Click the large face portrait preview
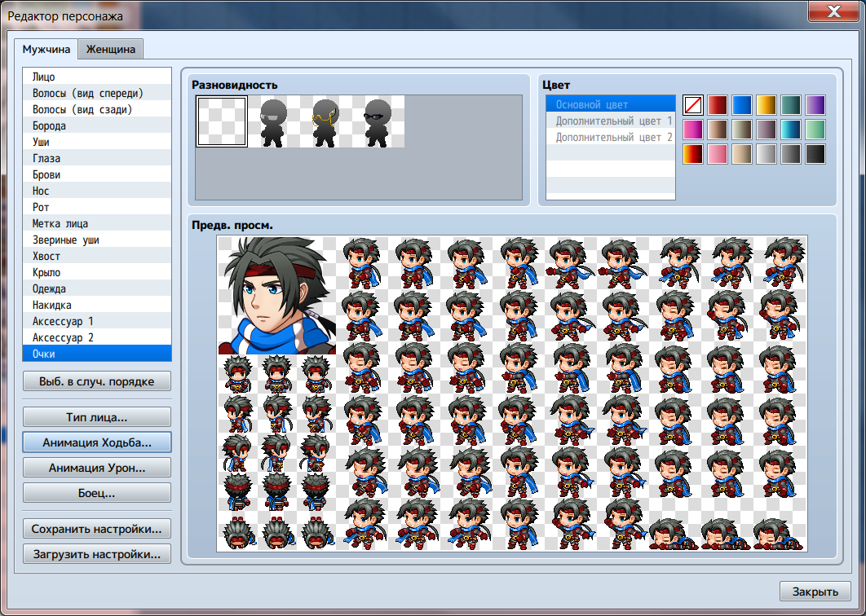Image resolution: width=866 pixels, height=616 pixels. (276, 295)
